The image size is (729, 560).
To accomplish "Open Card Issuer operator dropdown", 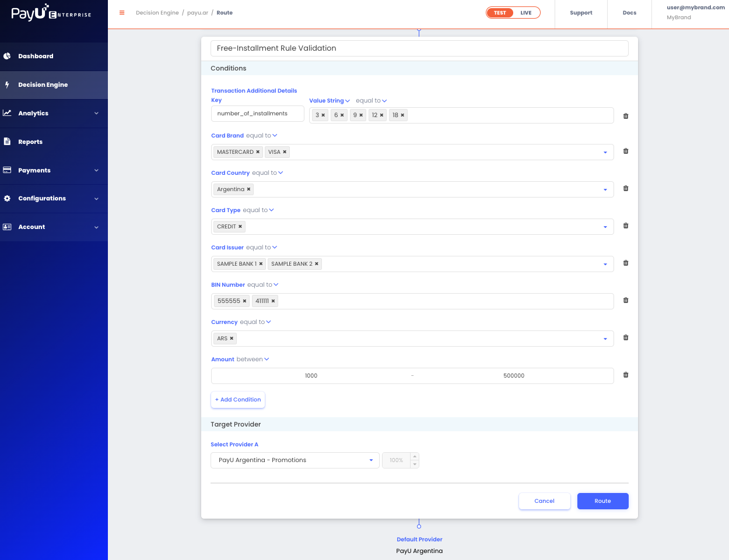I will 261,248.
